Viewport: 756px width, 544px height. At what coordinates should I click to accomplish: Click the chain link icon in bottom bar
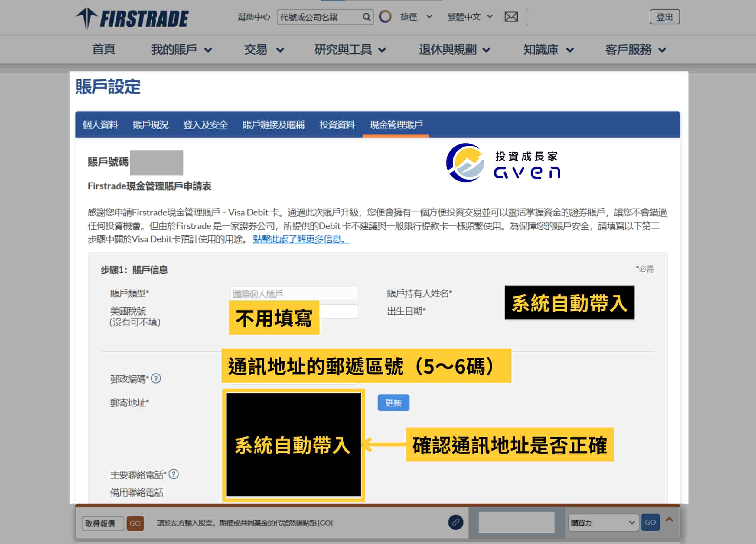[456, 523]
